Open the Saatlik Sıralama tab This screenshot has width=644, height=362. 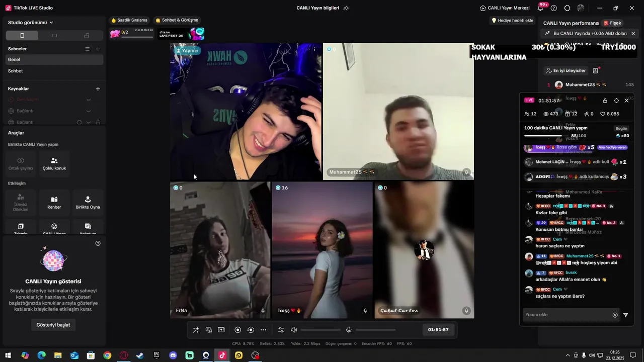click(129, 20)
